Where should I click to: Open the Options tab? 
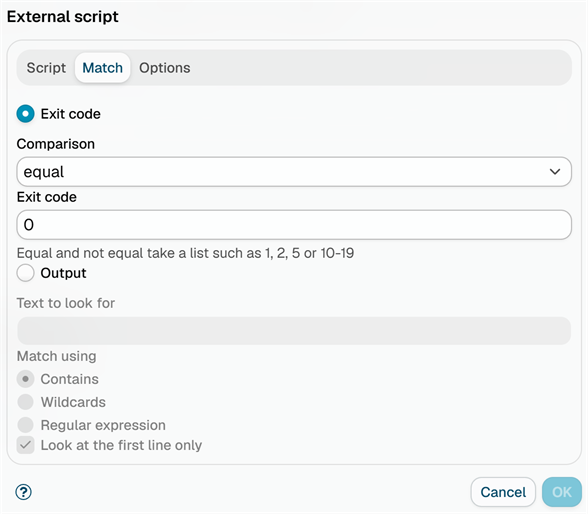point(165,68)
